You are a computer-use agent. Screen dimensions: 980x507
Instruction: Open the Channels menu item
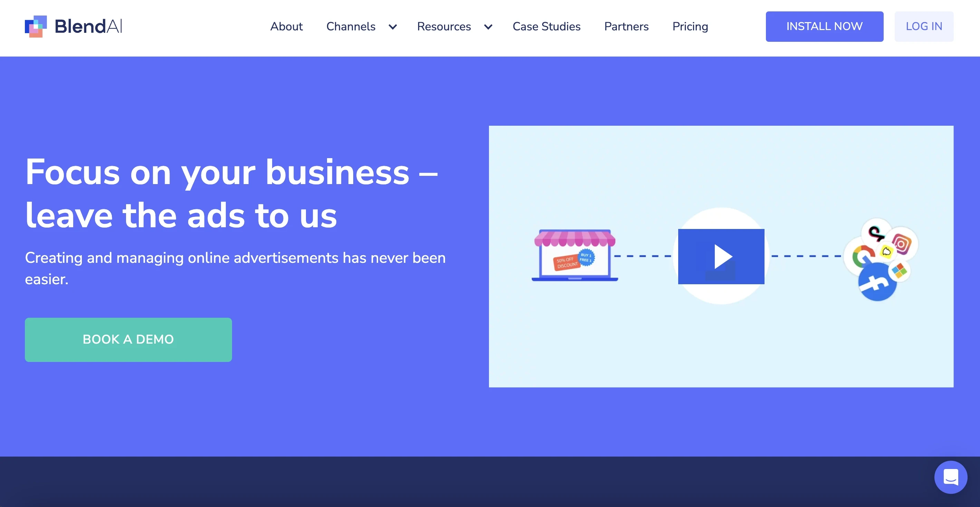351,26
